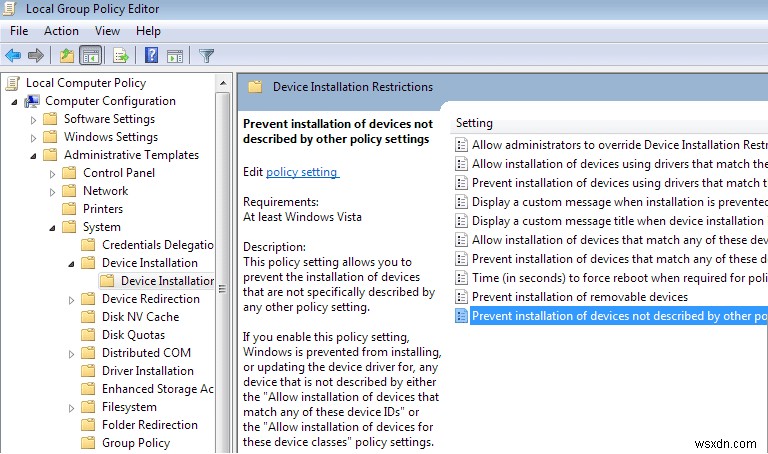Open the Action menu
The image size is (768, 454).
(x=61, y=31)
